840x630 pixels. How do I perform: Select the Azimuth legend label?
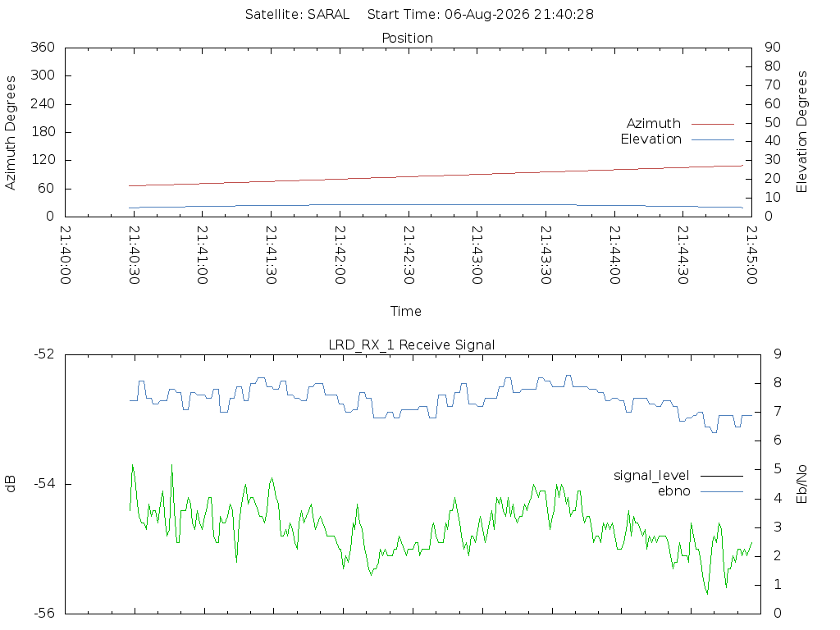(654, 124)
